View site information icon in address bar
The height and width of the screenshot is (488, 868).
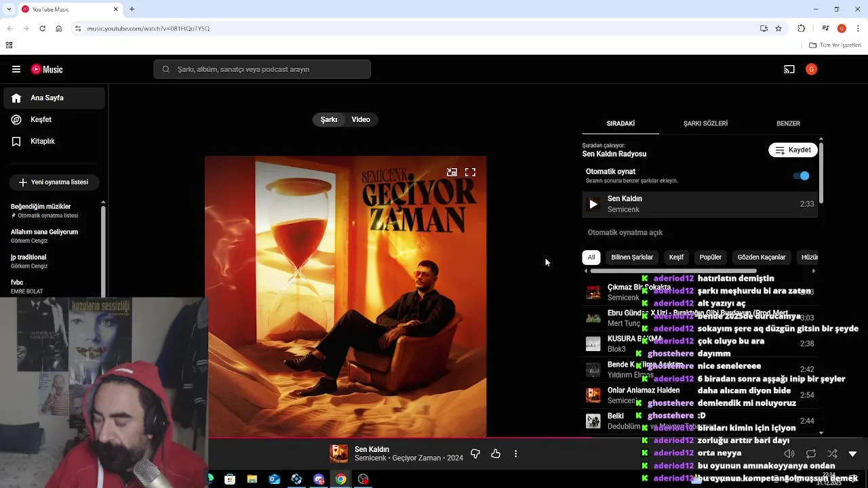78,28
